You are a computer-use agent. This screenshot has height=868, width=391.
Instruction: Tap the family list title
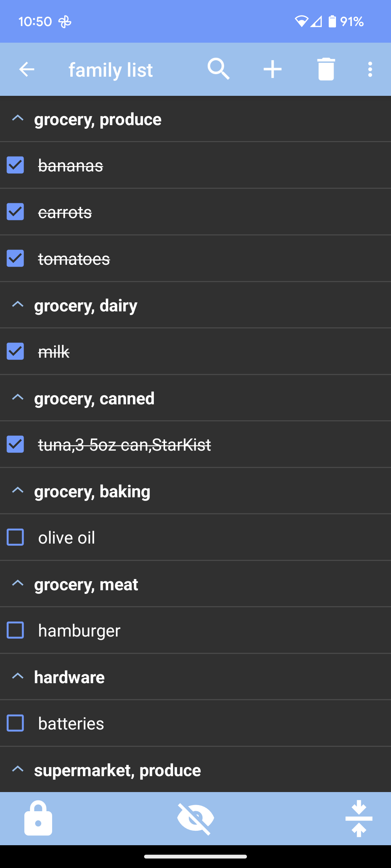tap(110, 69)
